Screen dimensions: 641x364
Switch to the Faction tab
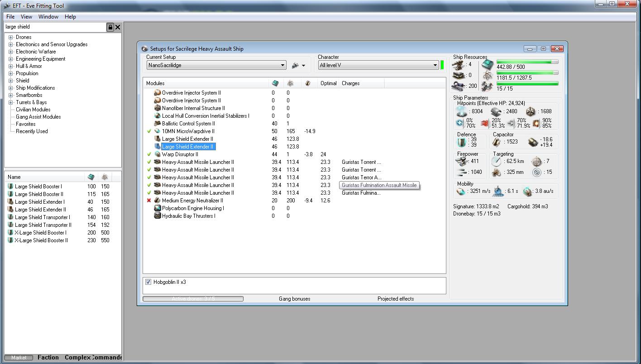pyautogui.click(x=48, y=357)
